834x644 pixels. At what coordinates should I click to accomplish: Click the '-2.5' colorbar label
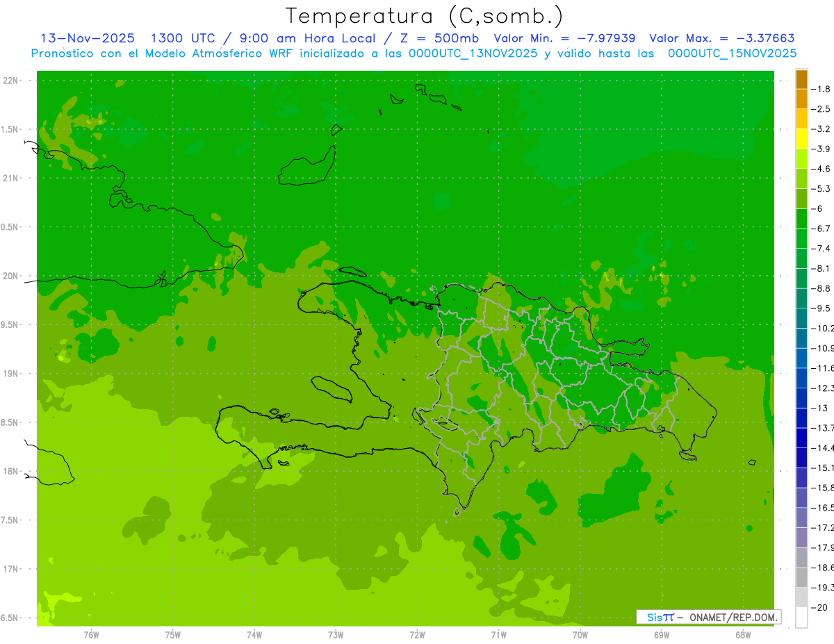[x=820, y=109]
